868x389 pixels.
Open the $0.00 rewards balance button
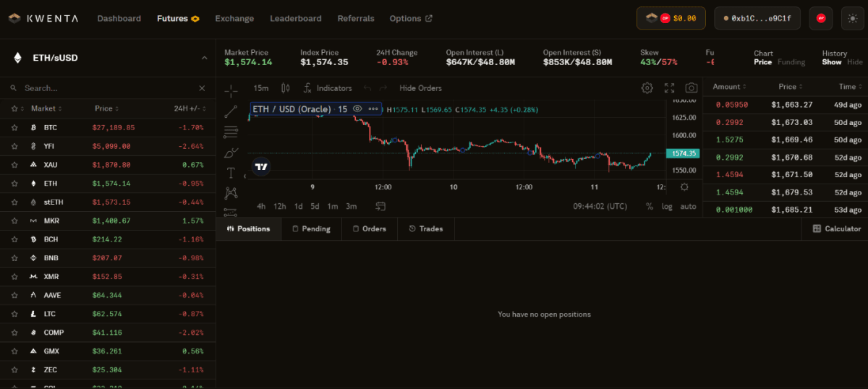click(671, 18)
